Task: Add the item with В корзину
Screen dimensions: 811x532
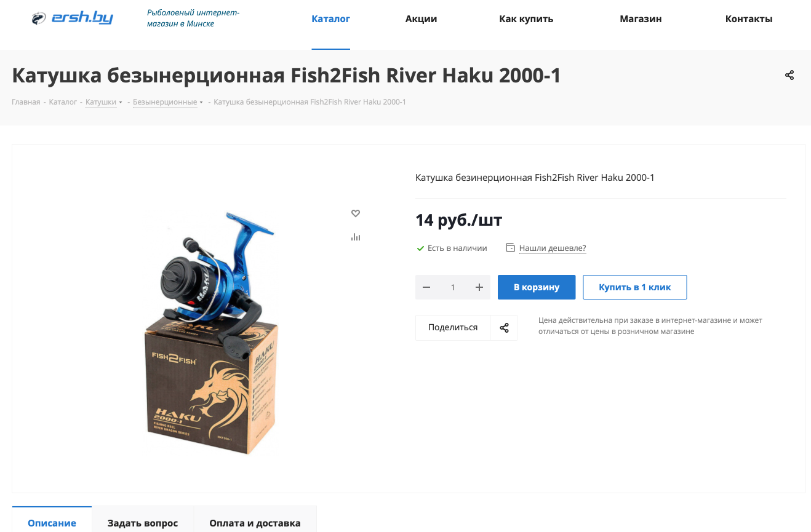Action: coord(537,287)
